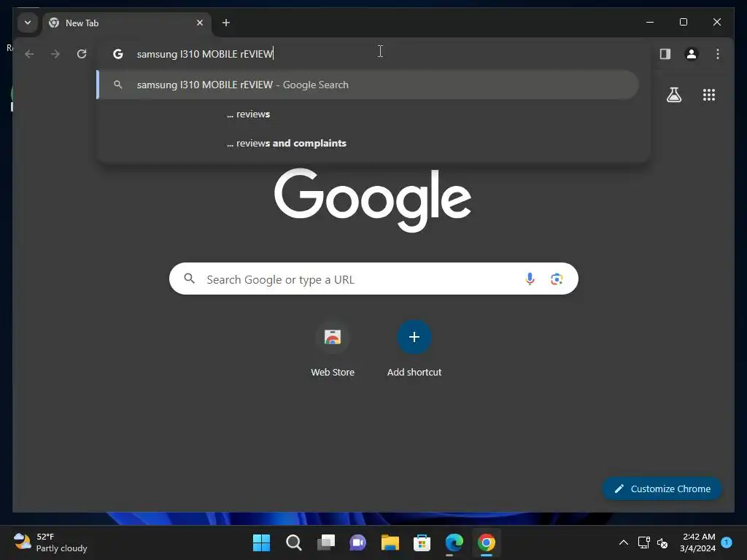Open Task View on the taskbar
747x560 pixels.
click(326, 542)
